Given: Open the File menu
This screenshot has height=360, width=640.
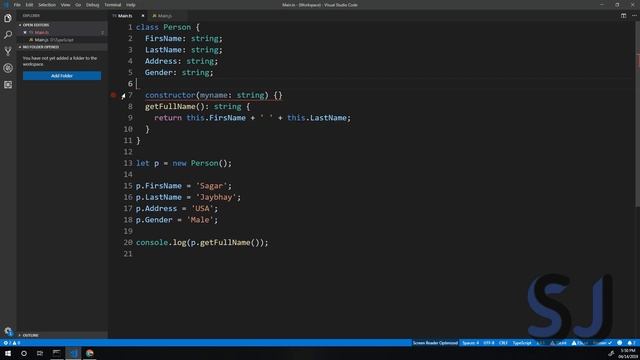Looking at the screenshot, I should click(x=17, y=5).
